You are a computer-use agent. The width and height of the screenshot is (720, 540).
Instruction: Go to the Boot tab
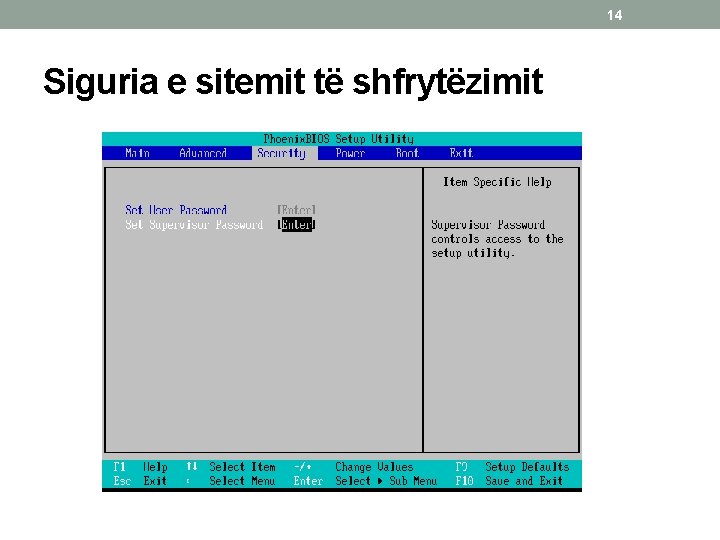tap(407, 153)
